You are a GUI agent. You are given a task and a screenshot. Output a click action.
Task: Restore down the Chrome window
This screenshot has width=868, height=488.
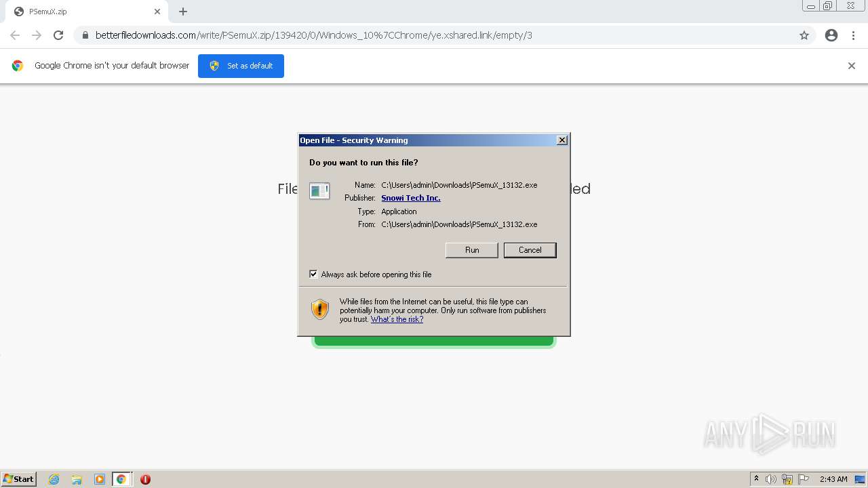point(828,6)
